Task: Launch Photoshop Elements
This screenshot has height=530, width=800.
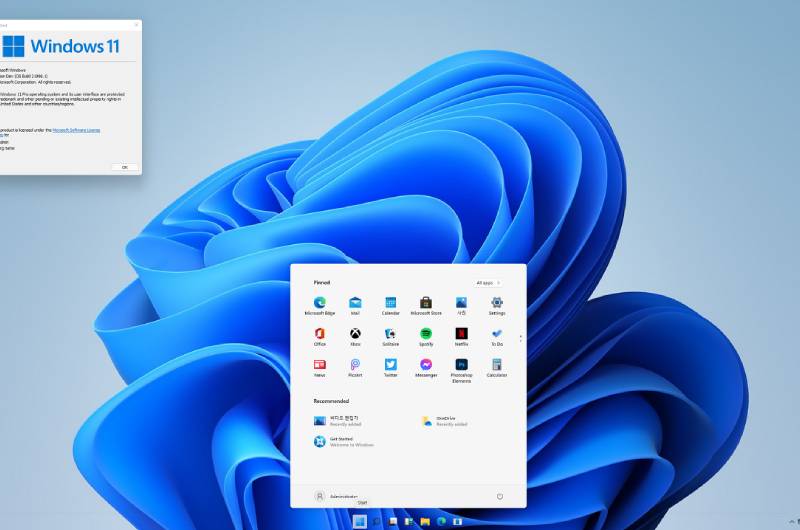Action: coord(461,370)
